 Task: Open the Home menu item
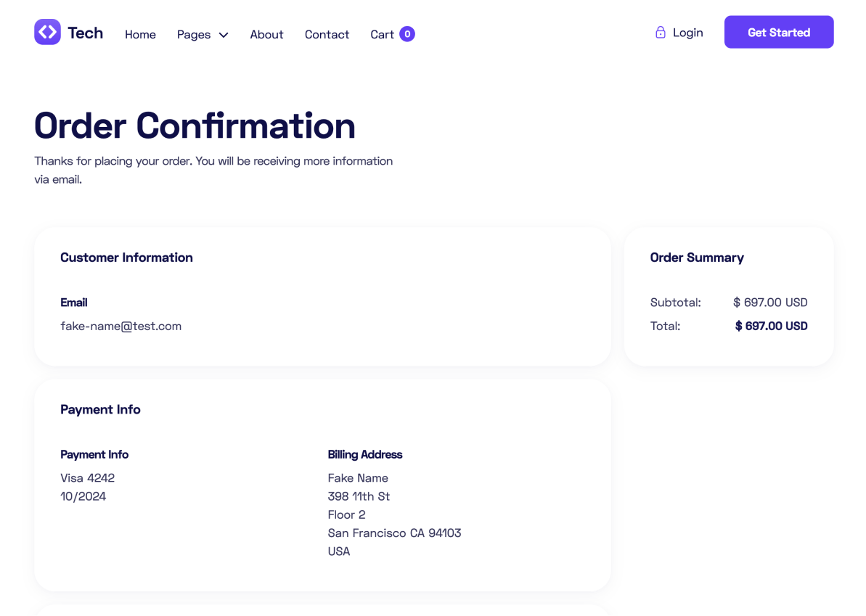click(140, 34)
